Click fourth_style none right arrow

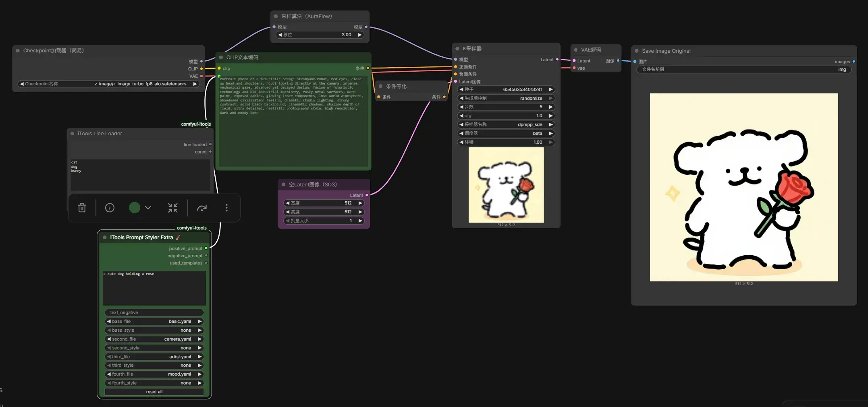[x=199, y=383]
